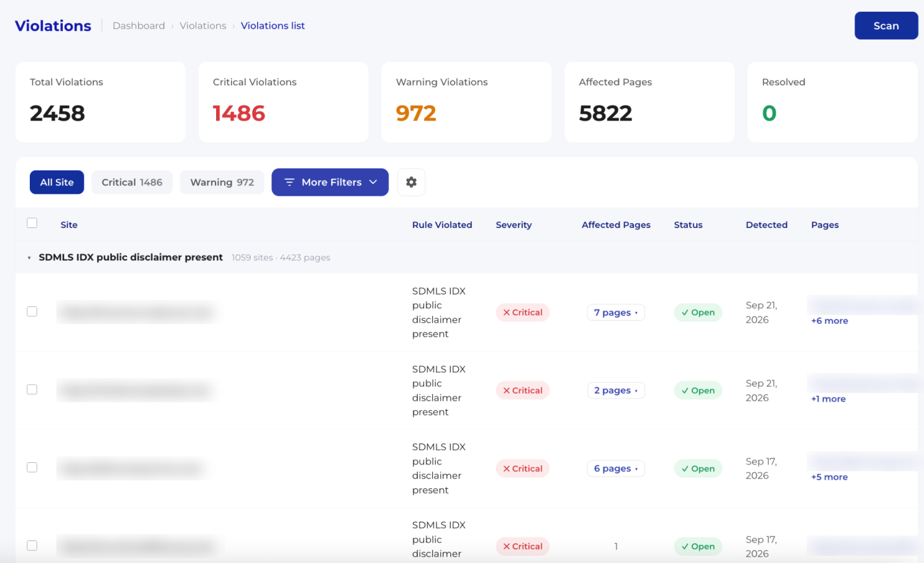
Task: Check the box for the 7 pages row
Action: pyautogui.click(x=32, y=311)
